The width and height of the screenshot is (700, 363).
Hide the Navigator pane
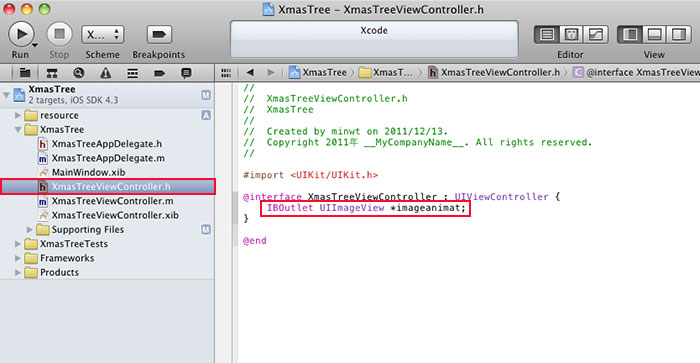(630, 34)
